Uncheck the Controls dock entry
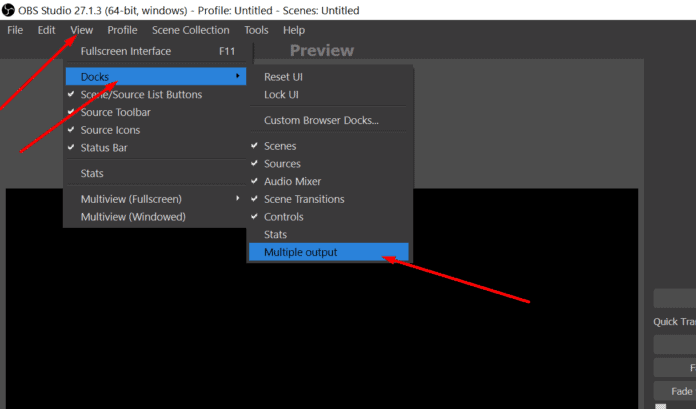 (x=283, y=217)
